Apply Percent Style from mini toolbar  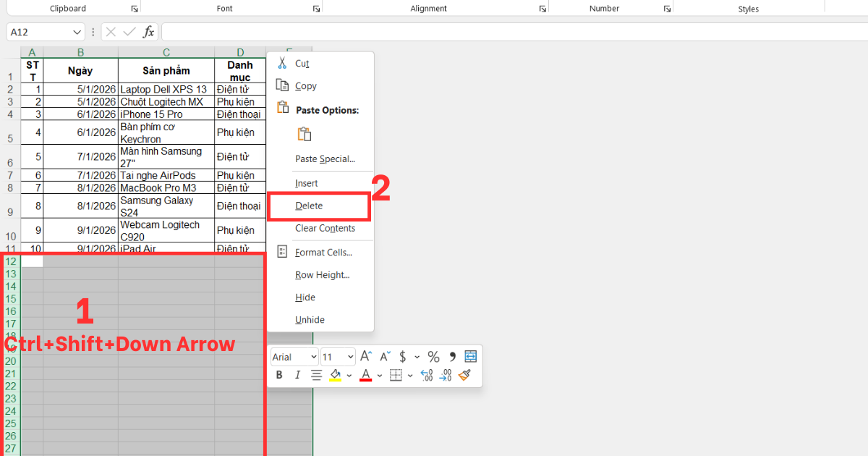pos(433,357)
